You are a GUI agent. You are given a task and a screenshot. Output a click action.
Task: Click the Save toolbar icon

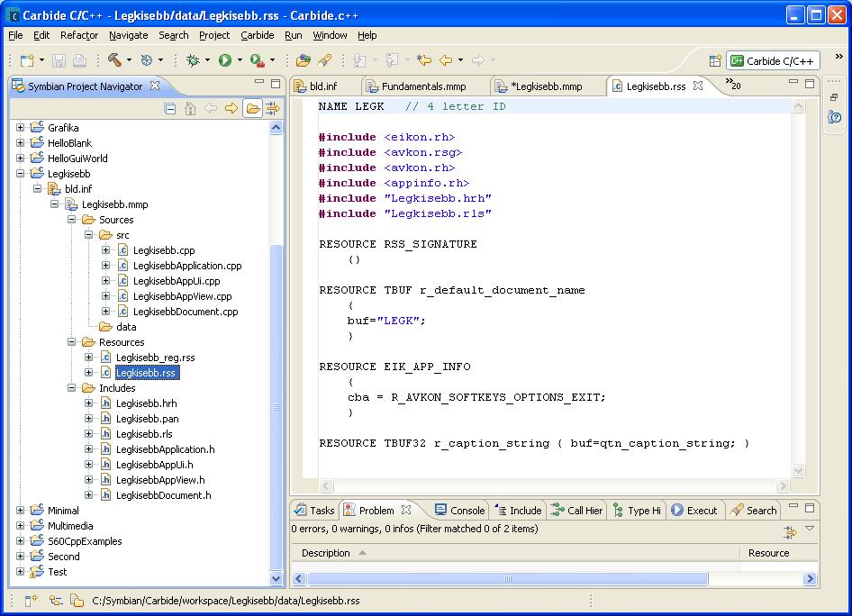coord(59,60)
